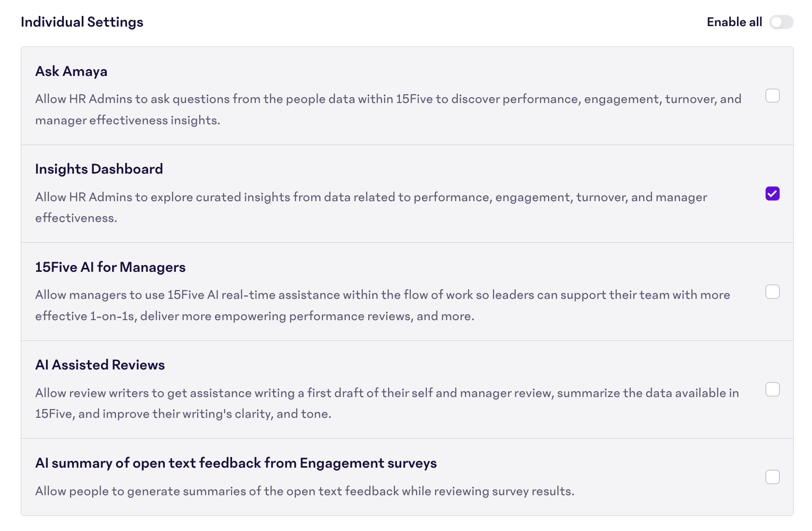The width and height of the screenshot is (812, 531).
Task: Click the description line 'Allow review writers to get assistance'
Action: coord(387,393)
